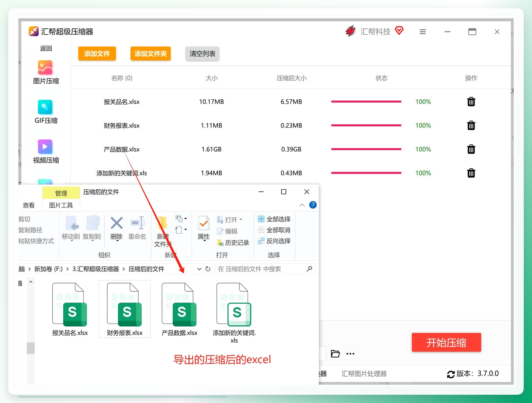
Task: Switch to the 图片工具 ribbon tab
Action: [x=61, y=205]
